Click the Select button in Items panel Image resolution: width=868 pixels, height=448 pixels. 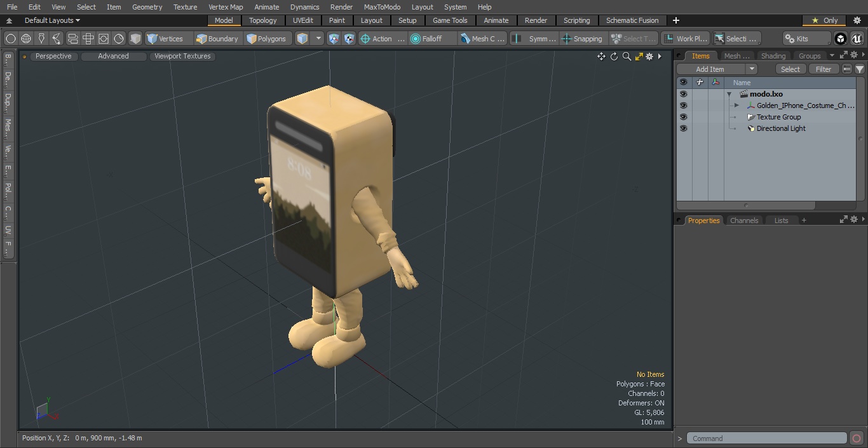790,69
